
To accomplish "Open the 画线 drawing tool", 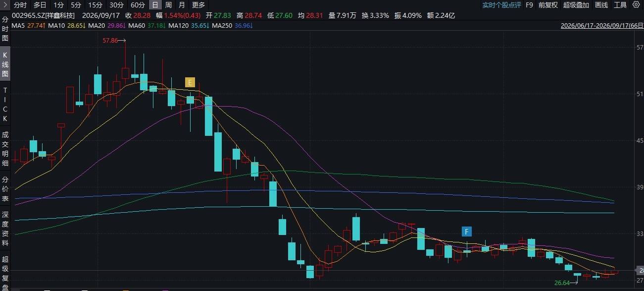I will tap(601, 5).
